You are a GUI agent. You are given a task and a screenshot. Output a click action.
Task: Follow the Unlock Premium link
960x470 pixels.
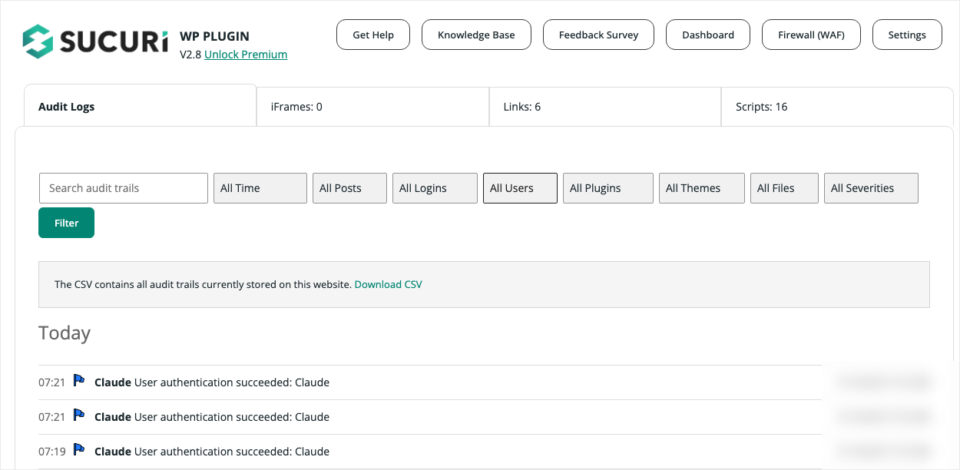click(x=246, y=54)
